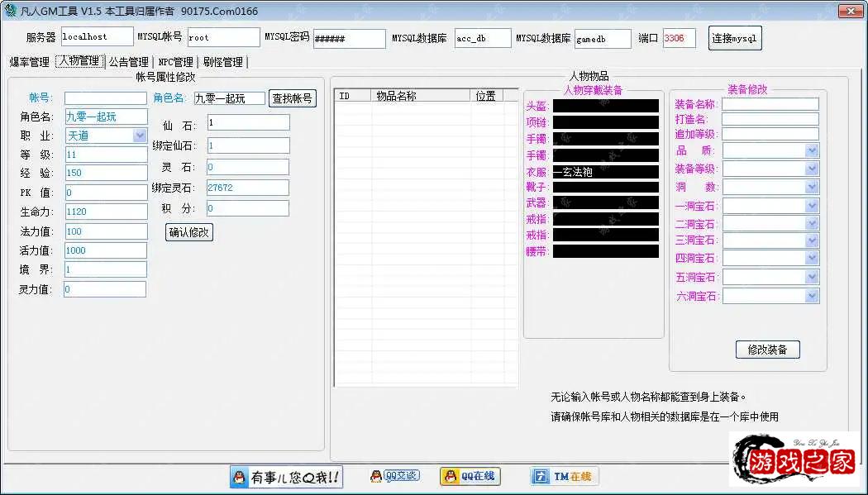Click the 查找帐号 search button
The height and width of the screenshot is (495, 868).
pyautogui.click(x=292, y=98)
